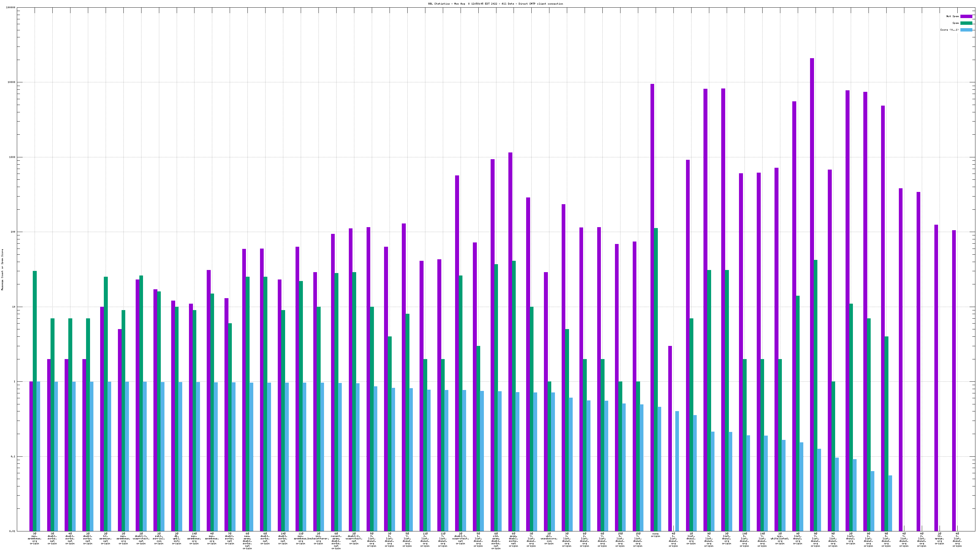Click the 'db.wpbl.info origin' x-axis label

[x=176, y=538]
